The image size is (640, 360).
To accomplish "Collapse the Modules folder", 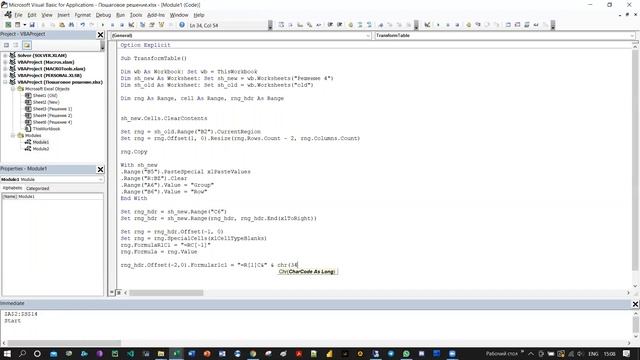I will tap(13, 135).
